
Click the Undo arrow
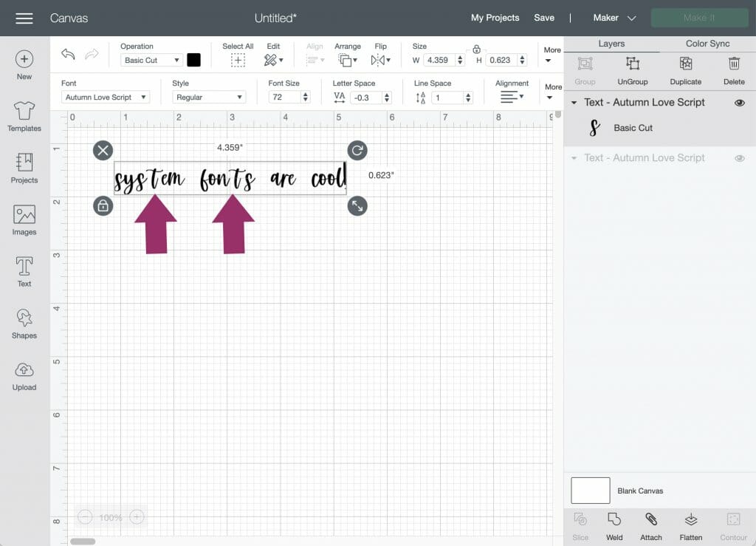tap(68, 54)
